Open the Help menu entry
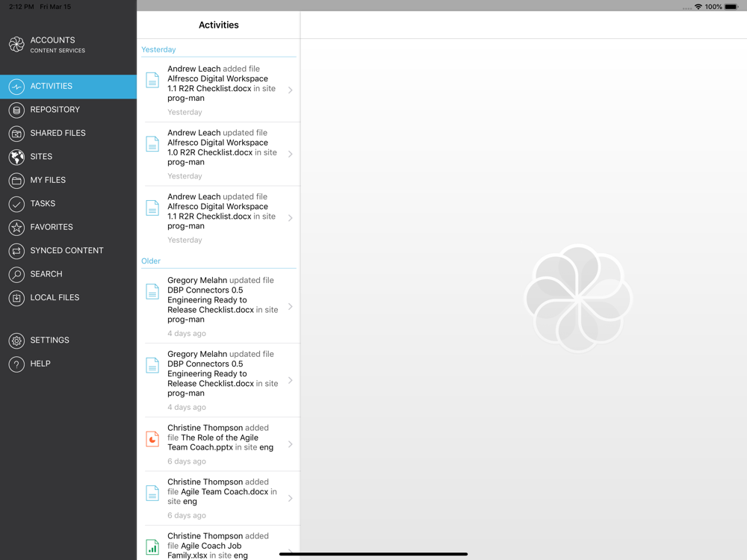747x560 pixels. click(x=68, y=364)
